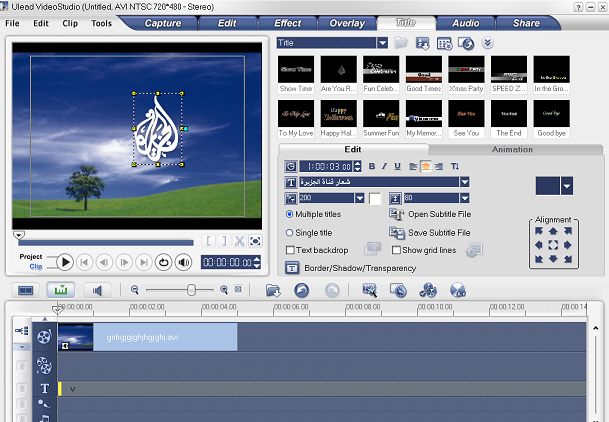
Task: Go to the Audio step tab
Action: (x=466, y=23)
